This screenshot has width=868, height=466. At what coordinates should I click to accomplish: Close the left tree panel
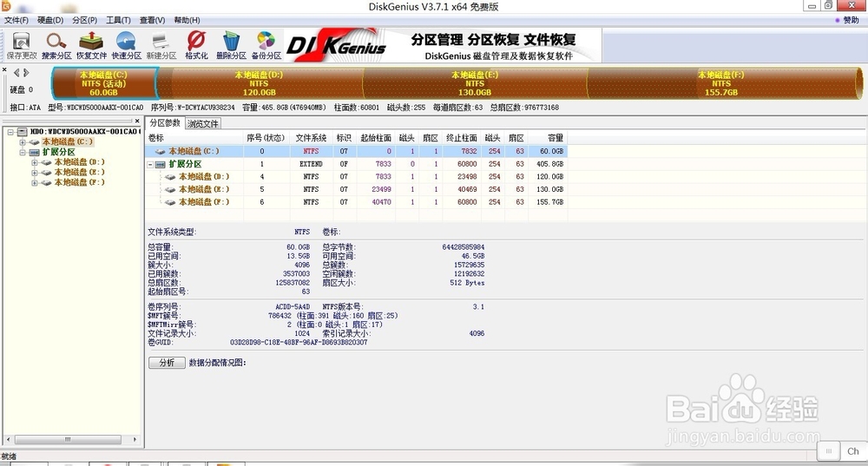pos(137,121)
